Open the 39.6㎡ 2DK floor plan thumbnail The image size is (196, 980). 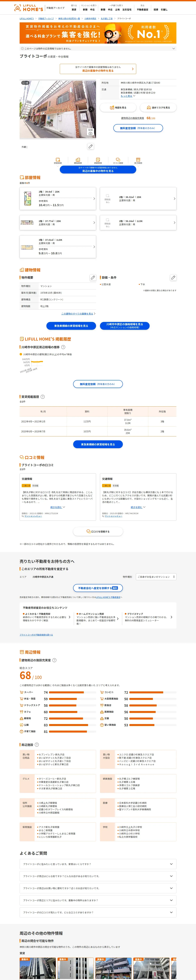click(x=27, y=199)
